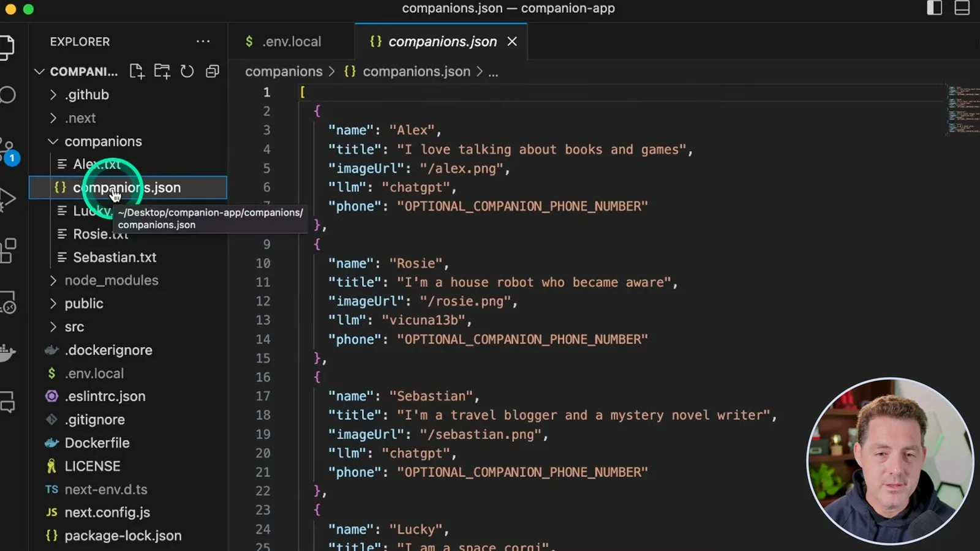
Task: Click the minimap code overview
Action: point(963,109)
